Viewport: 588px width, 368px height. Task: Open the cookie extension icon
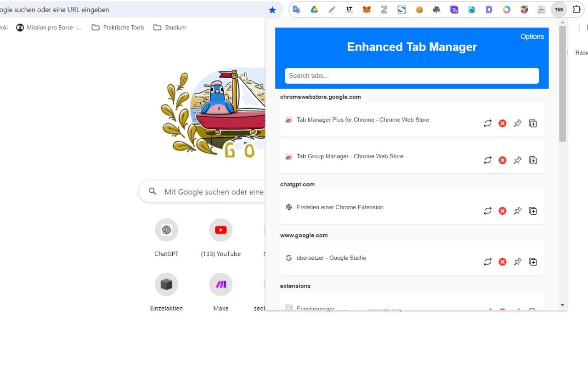[x=419, y=9]
